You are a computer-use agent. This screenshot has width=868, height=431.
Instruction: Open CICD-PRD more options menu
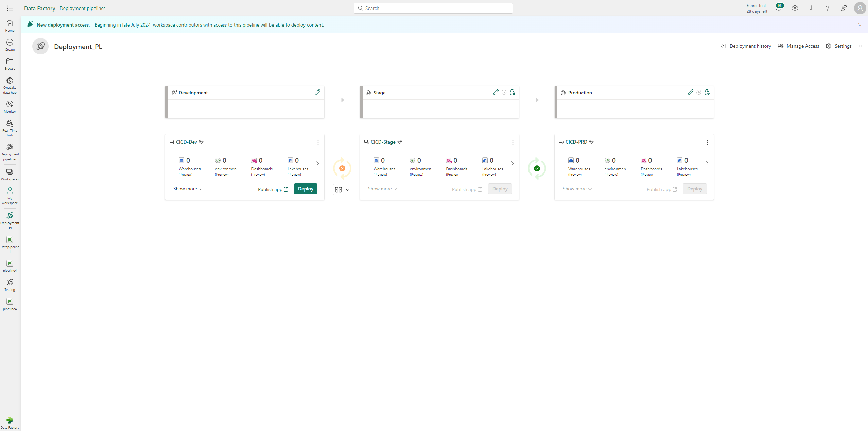click(x=708, y=143)
